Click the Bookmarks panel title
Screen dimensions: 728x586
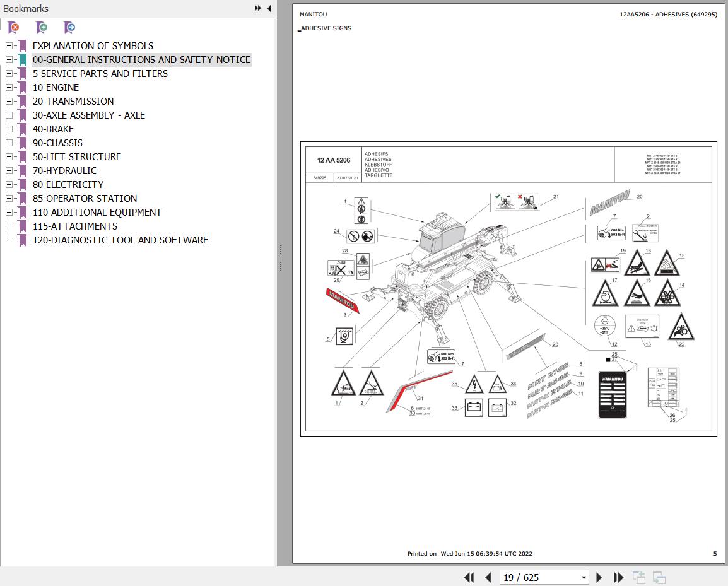point(25,9)
